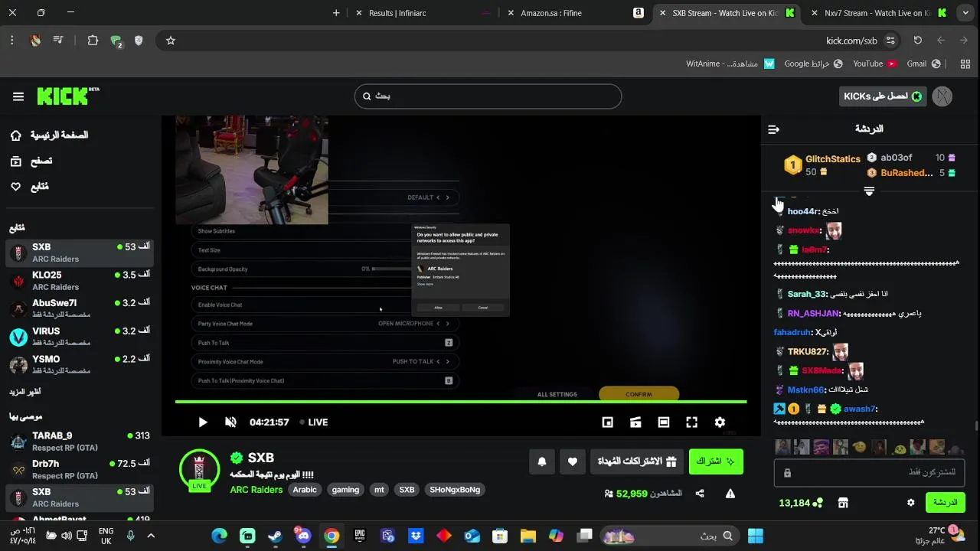The height and width of the screenshot is (551, 980).
Task: Toggle picture-in-picture mini player
Action: coord(607,422)
